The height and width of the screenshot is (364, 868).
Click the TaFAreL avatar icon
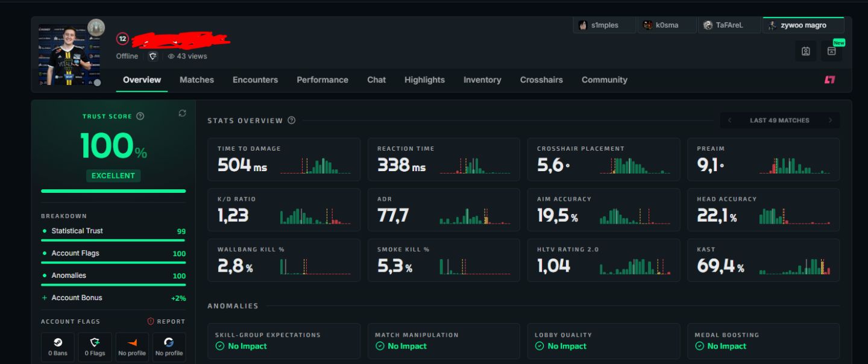pyautogui.click(x=708, y=25)
